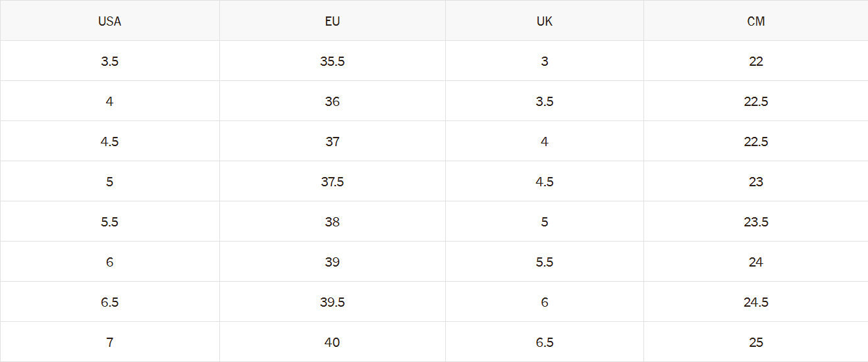Select the 23.5 CM cell
Image resolution: width=868 pixels, height=362 pixels.
point(756,222)
